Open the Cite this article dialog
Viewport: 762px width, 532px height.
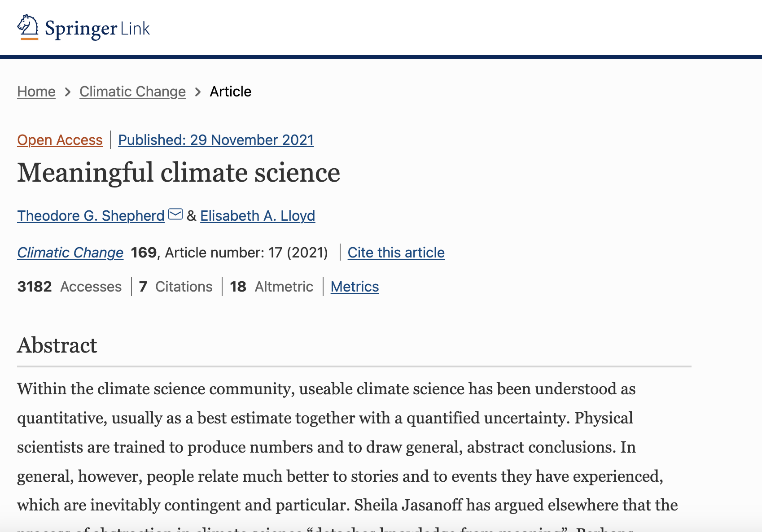[x=396, y=253]
